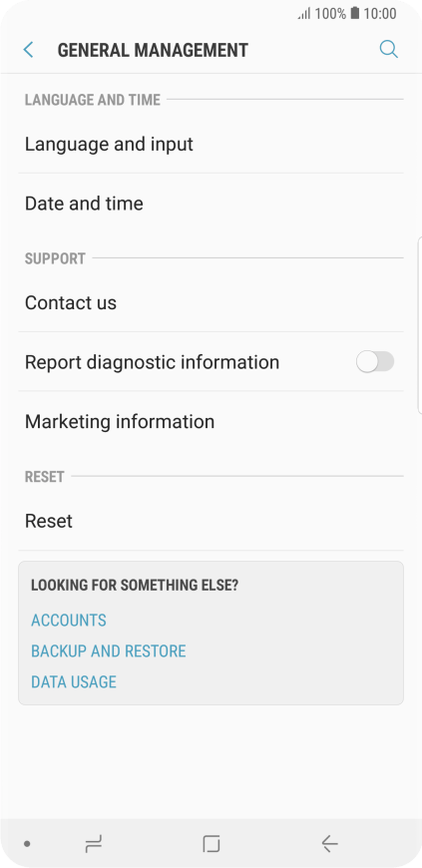Tap the battery icon in status bar
This screenshot has width=422, height=868.
click(x=355, y=13)
